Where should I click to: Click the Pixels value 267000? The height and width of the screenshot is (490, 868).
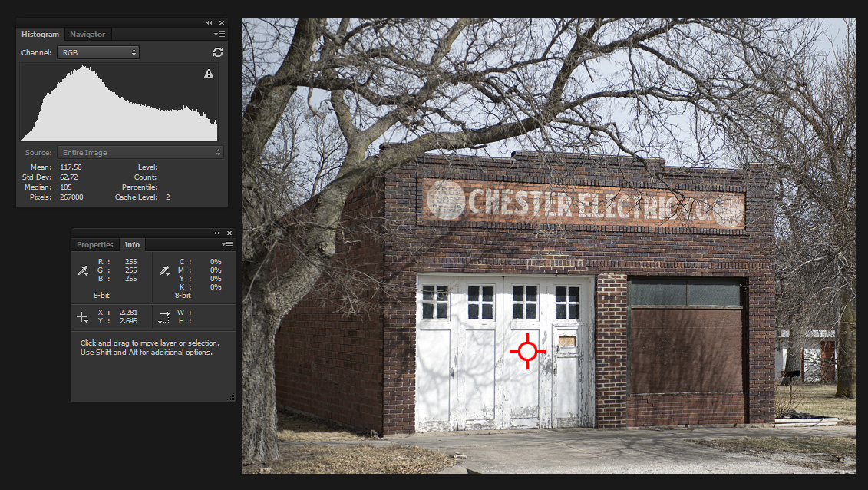coord(71,197)
